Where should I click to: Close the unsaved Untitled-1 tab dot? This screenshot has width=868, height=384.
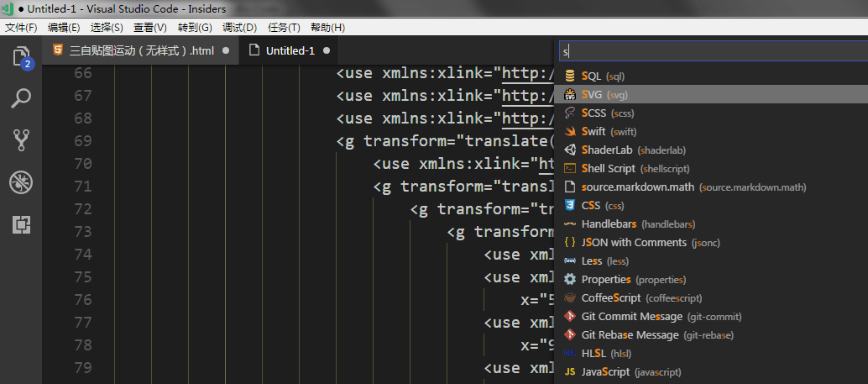pyautogui.click(x=326, y=51)
